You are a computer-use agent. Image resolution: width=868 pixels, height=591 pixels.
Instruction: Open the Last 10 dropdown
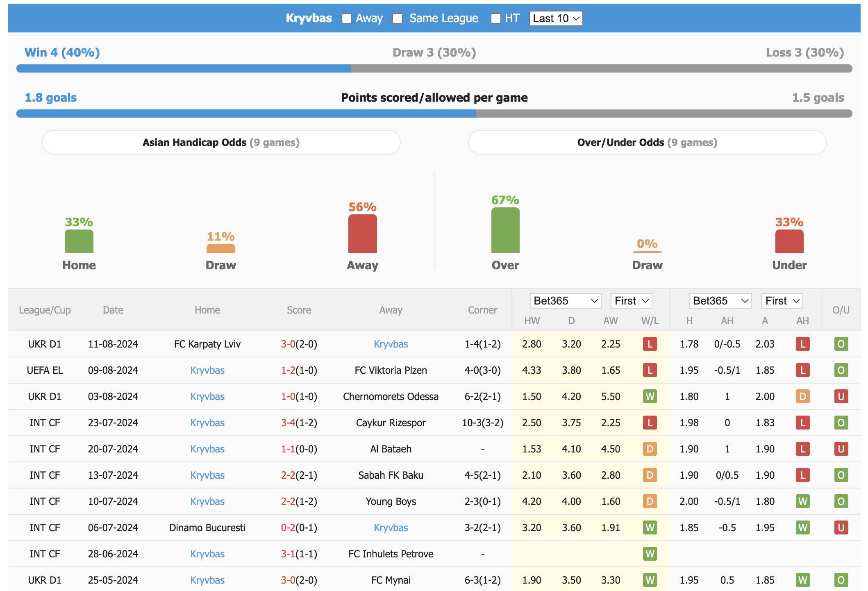pyautogui.click(x=556, y=18)
